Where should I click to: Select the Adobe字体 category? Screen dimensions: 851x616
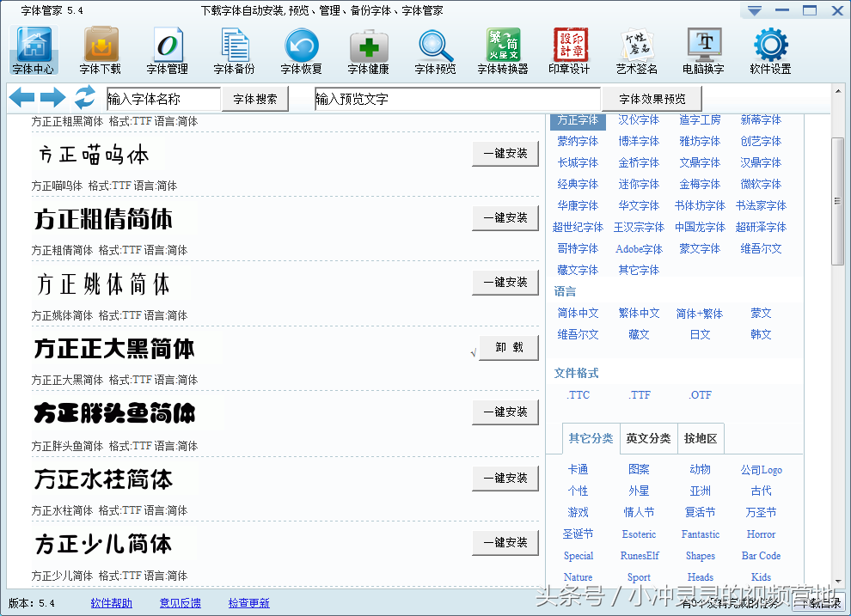[x=639, y=249]
